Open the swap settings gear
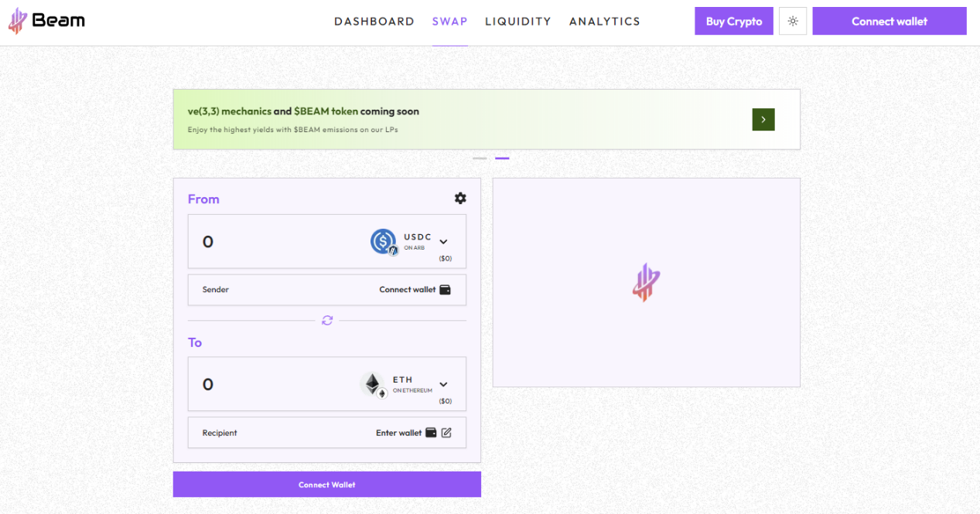The image size is (980, 514). 460,198
